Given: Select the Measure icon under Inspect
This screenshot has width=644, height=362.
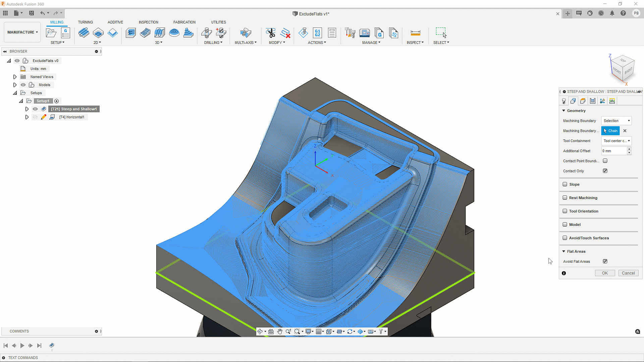Looking at the screenshot, I should 415,33.
